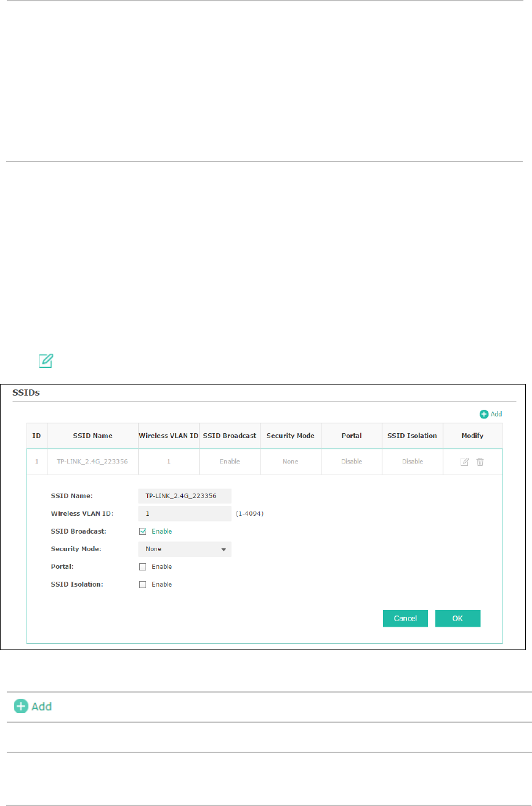
Task: Click the (1-4094) range hint text
Action: [x=251, y=513]
